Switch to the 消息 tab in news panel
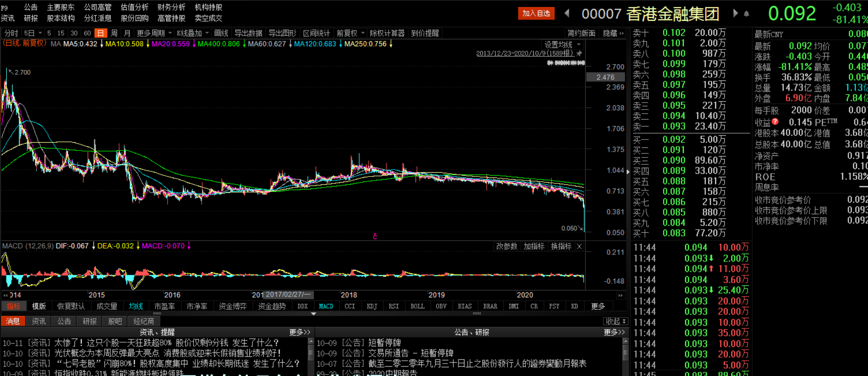 click(x=13, y=321)
